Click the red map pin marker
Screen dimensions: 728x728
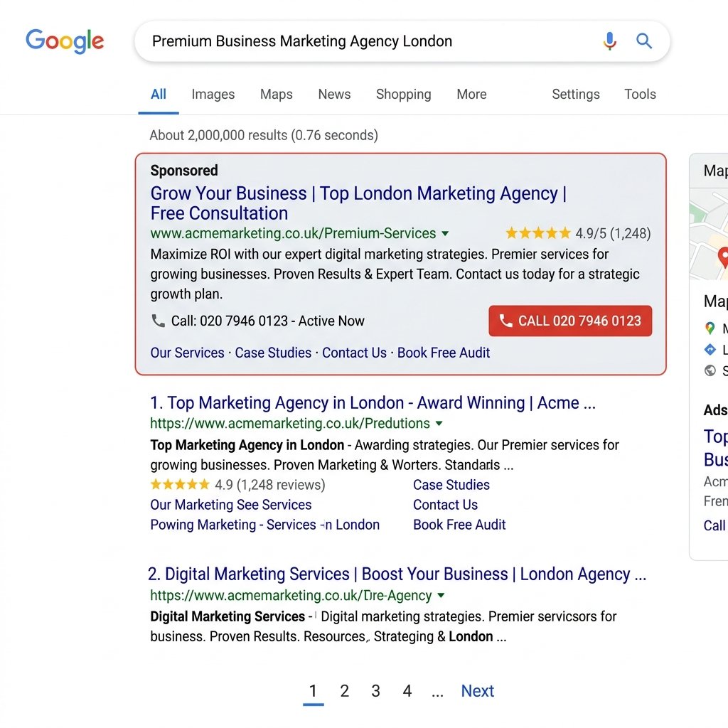pyautogui.click(x=723, y=257)
